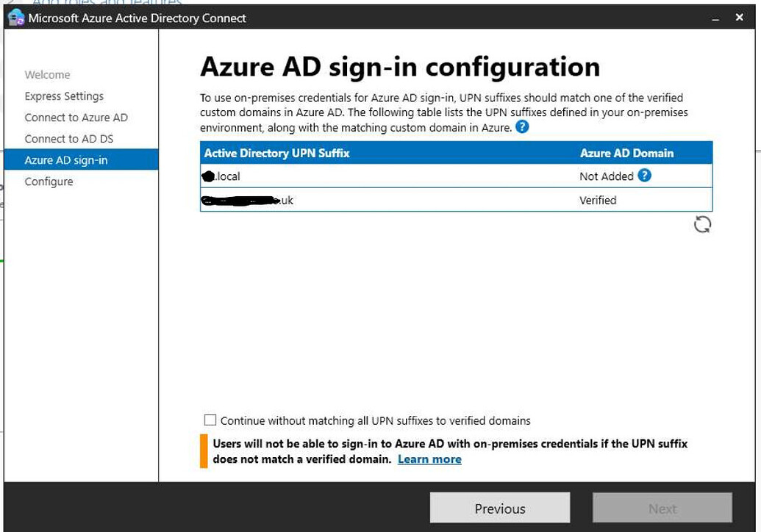Go to the Connect to Azure AD step

(x=76, y=118)
